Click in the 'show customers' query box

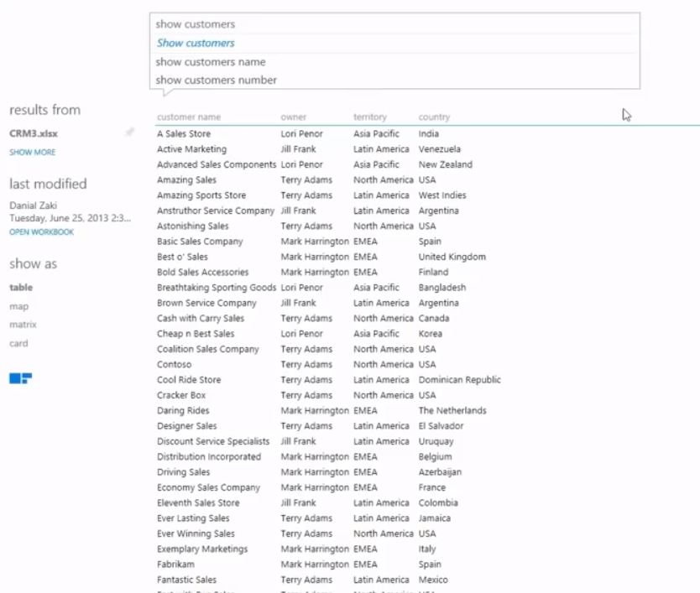393,24
